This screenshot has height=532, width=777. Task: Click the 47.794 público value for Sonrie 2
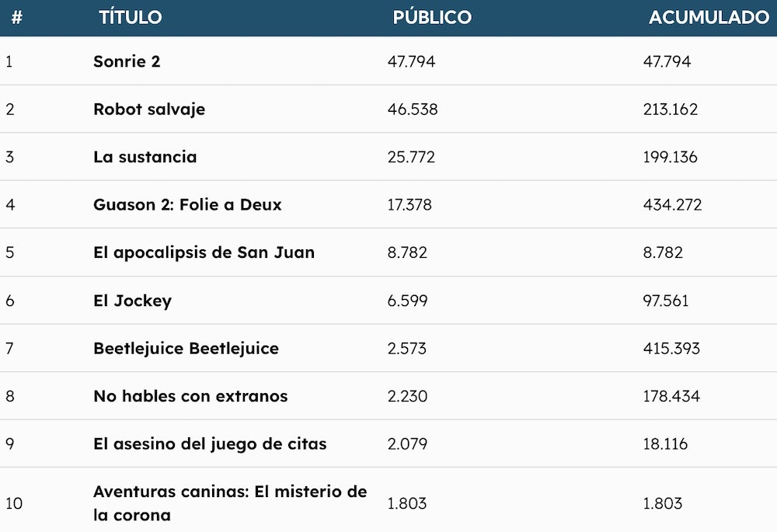click(411, 61)
